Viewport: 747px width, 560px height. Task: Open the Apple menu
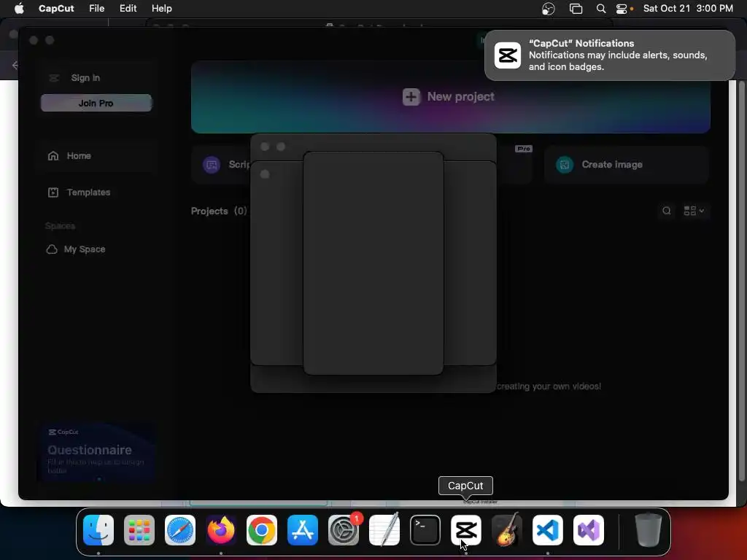(19, 9)
